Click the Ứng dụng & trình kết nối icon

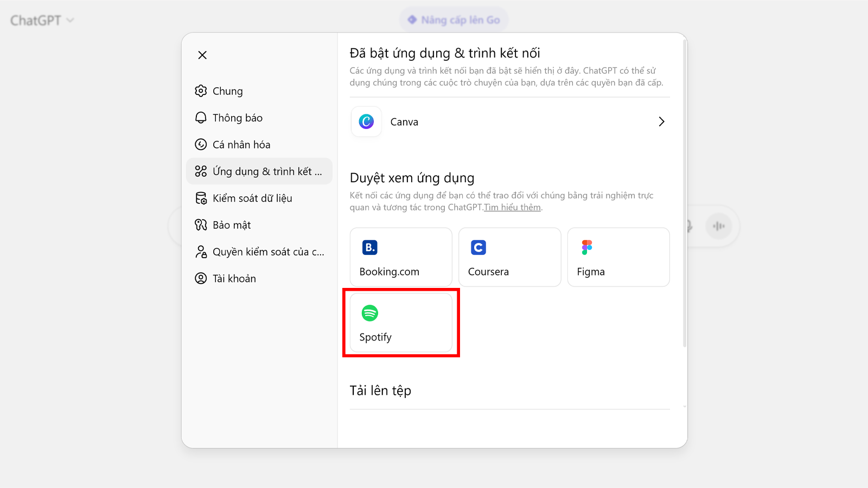201,171
